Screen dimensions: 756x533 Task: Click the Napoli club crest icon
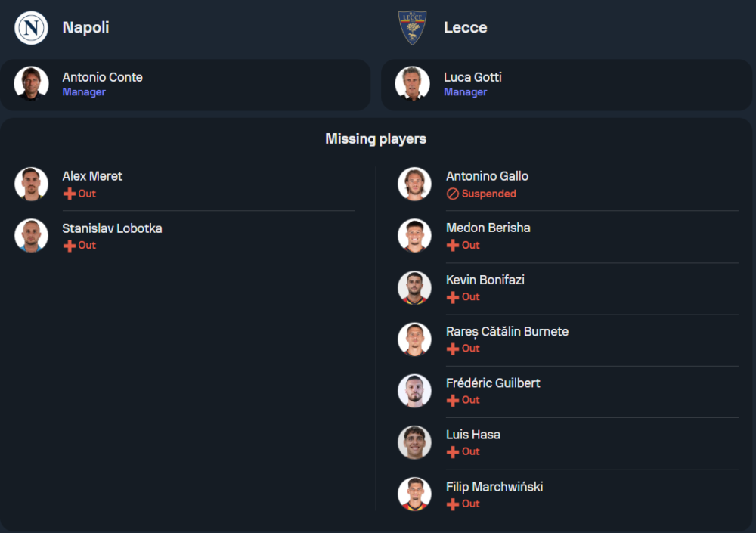31,28
